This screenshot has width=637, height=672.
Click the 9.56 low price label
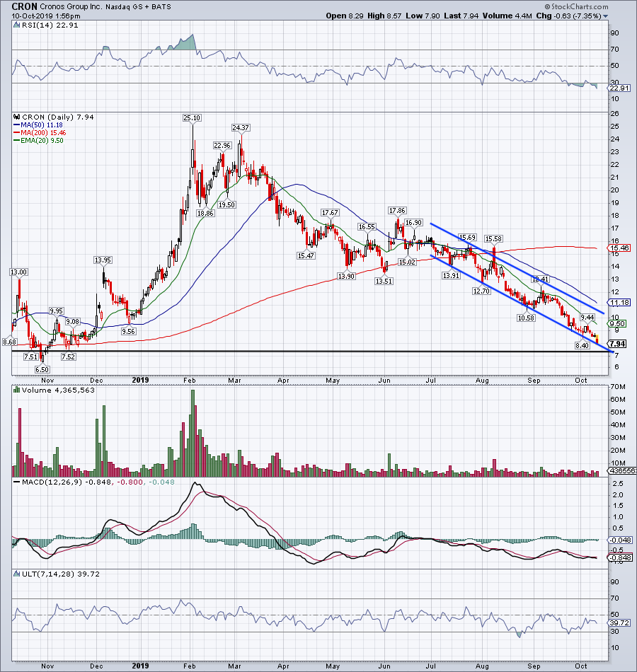point(128,331)
